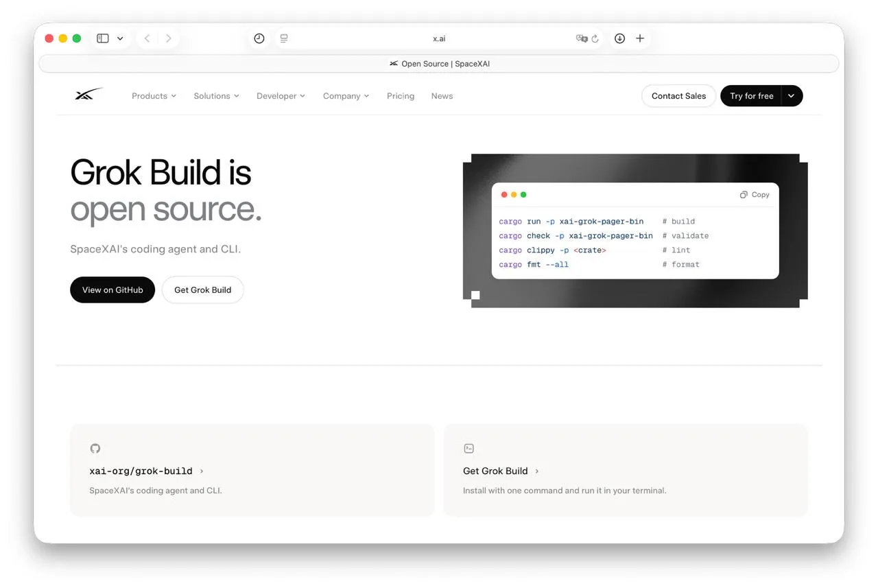This screenshot has width=878, height=588.
Task: Click the Try for free button
Action: (x=751, y=96)
